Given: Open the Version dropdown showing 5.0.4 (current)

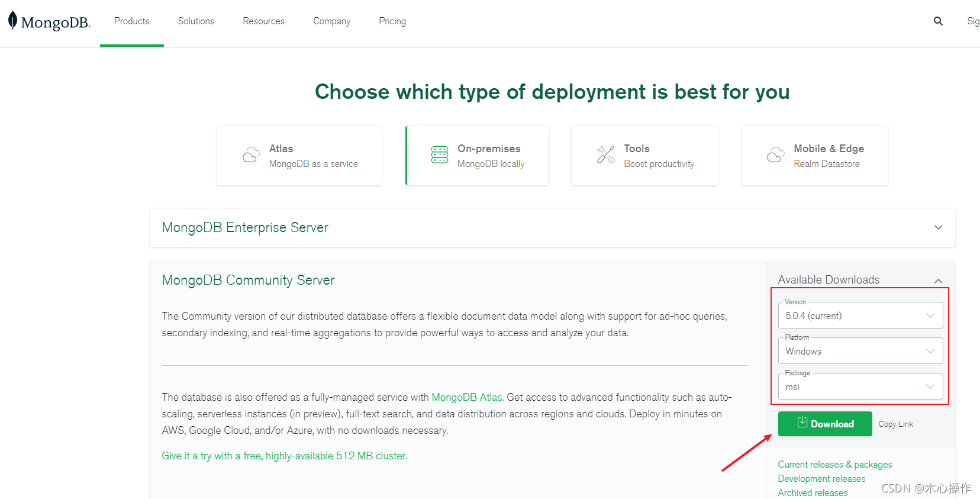Looking at the screenshot, I should tap(860, 316).
